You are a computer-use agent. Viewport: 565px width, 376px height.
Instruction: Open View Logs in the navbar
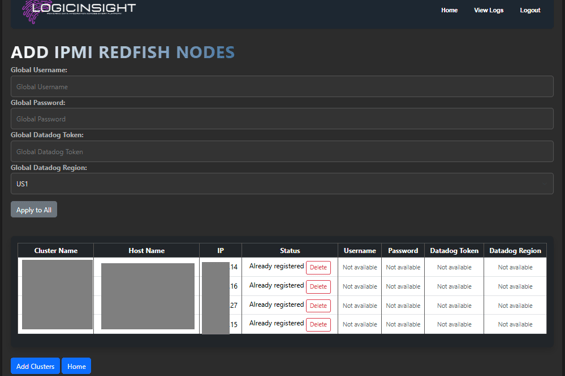point(489,10)
